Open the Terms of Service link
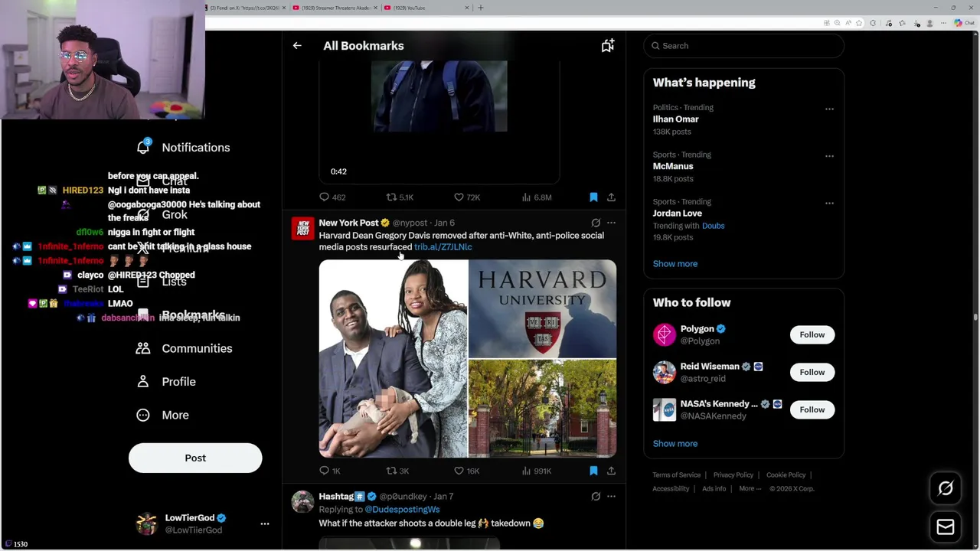980x551 pixels. (677, 475)
